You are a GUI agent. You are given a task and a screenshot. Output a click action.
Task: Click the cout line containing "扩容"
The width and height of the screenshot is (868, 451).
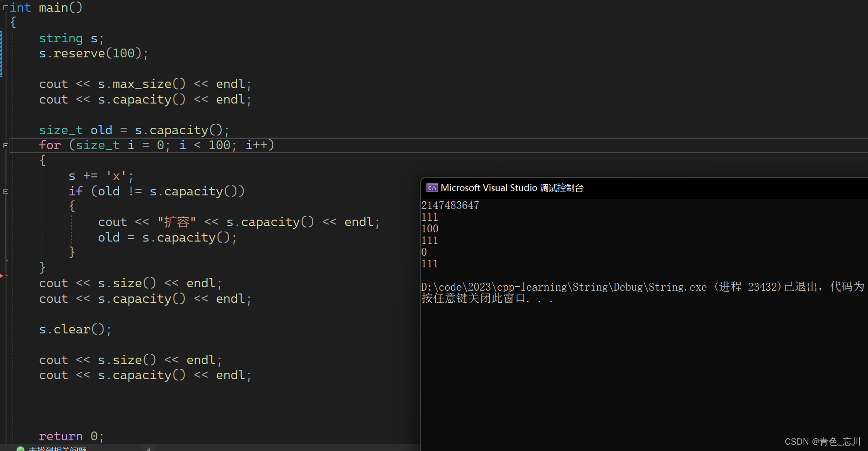(x=239, y=222)
